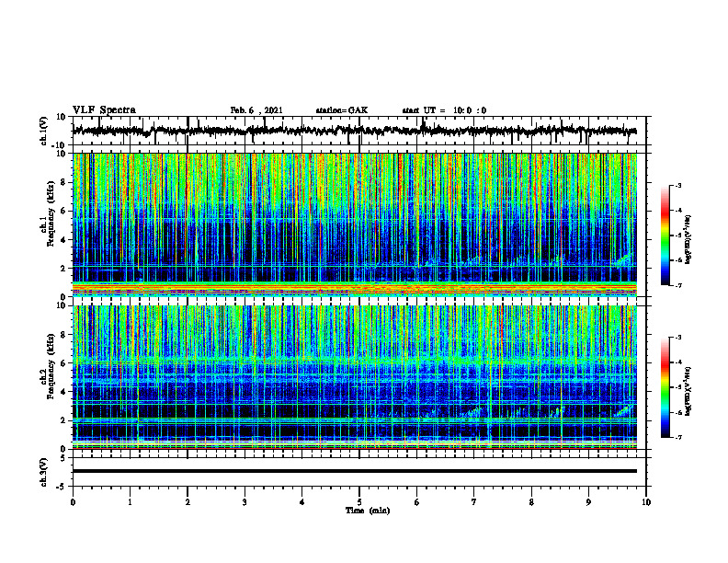Click the ch.1 color bar log(PSD) label
Image resolution: width=728 pixels, height=563 pixels.
click(688, 240)
